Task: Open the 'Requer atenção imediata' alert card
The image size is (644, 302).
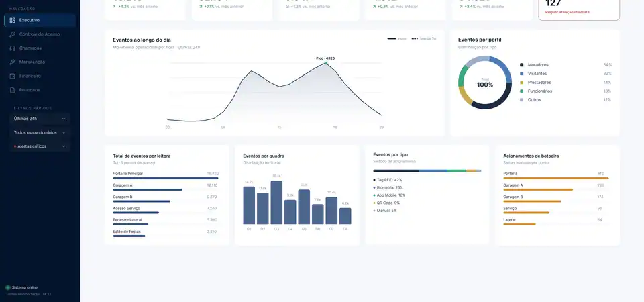Action: point(579,9)
